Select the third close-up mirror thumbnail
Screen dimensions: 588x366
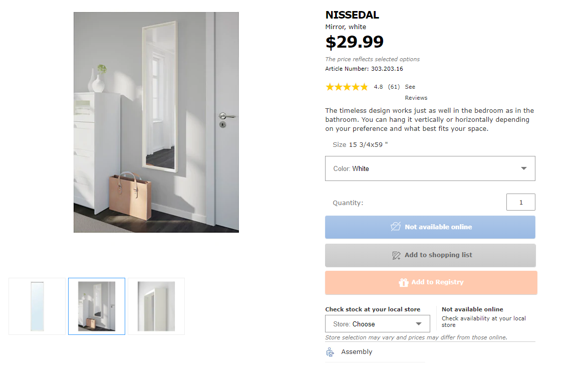click(156, 306)
